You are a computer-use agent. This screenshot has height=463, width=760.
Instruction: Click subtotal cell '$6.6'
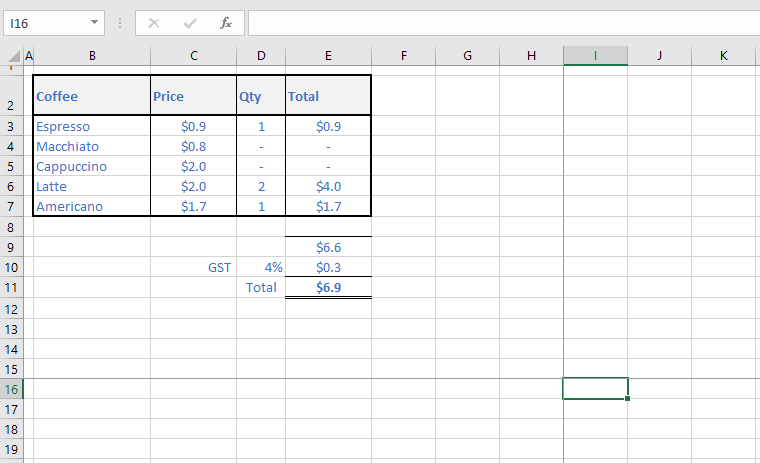[x=328, y=247]
